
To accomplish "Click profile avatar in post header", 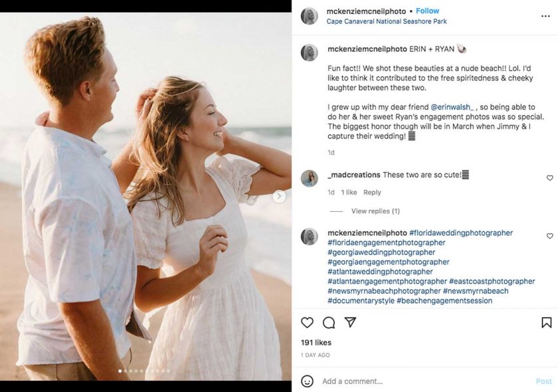I will point(309,16).
